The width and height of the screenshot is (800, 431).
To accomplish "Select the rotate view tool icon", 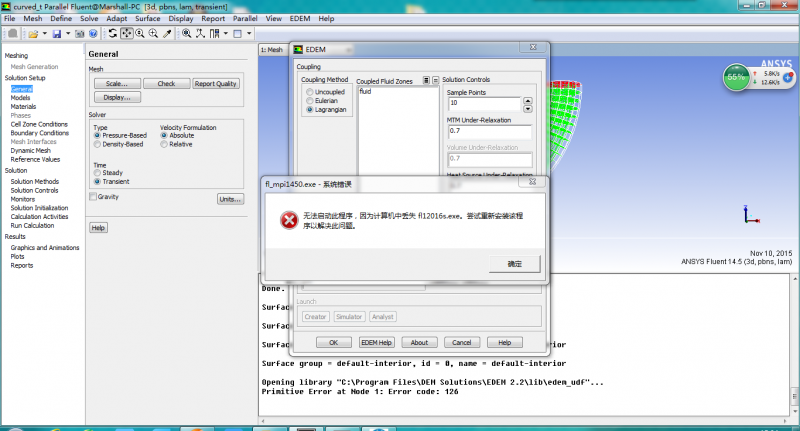I will click(113, 33).
